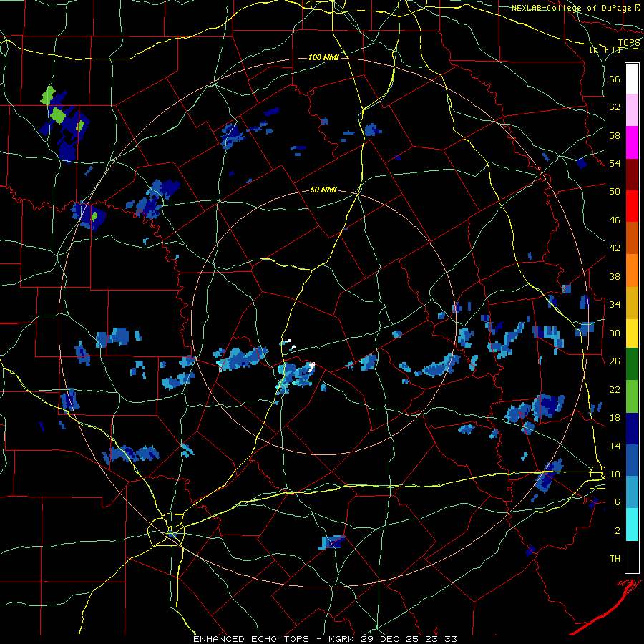
Task: Pick the cyan legend swatch
Action: point(632,525)
